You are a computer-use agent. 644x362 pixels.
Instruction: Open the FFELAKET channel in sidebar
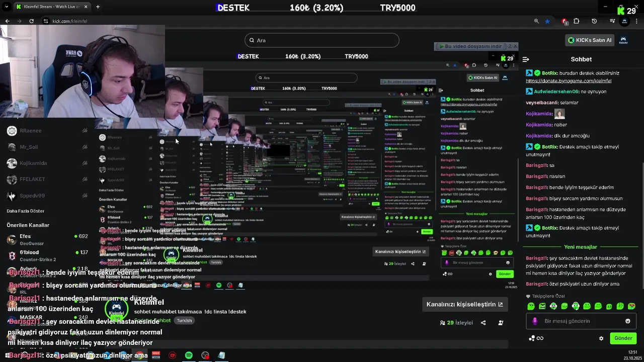tap(46, 179)
